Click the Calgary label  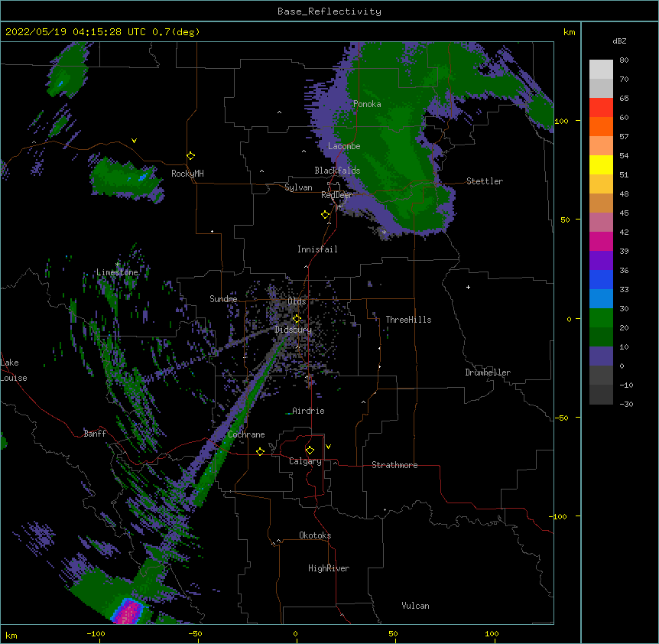[x=305, y=461]
